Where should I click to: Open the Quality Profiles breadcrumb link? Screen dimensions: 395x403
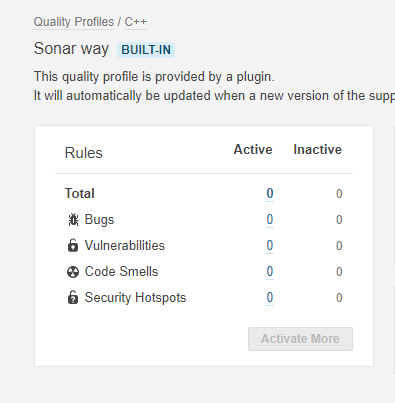74,22
